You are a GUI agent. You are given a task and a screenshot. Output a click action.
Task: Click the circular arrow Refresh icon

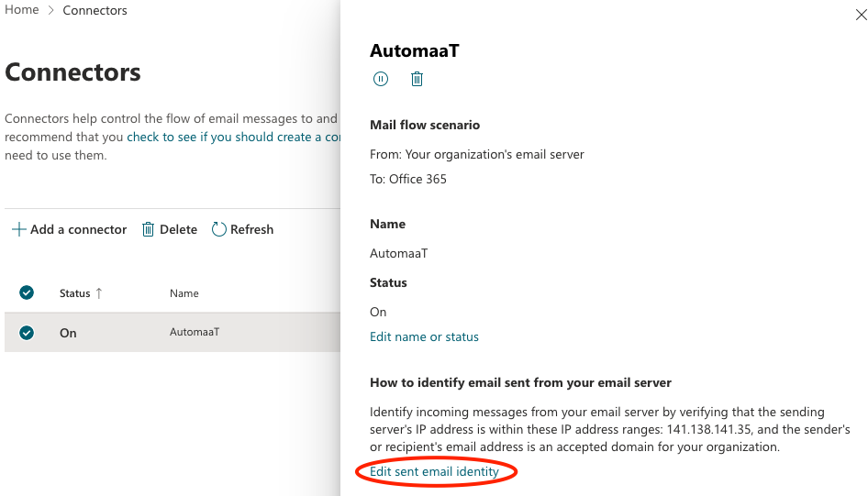[218, 229]
